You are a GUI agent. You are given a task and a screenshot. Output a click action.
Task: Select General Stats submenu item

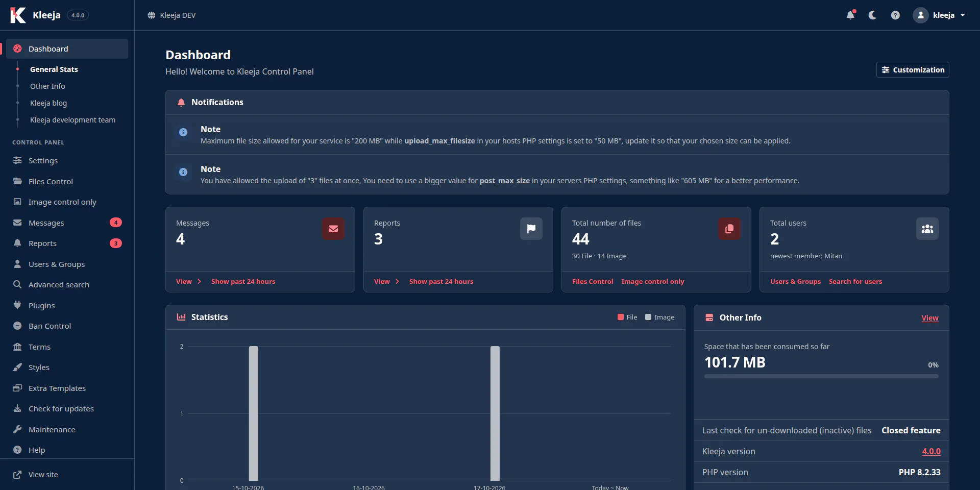coord(54,69)
